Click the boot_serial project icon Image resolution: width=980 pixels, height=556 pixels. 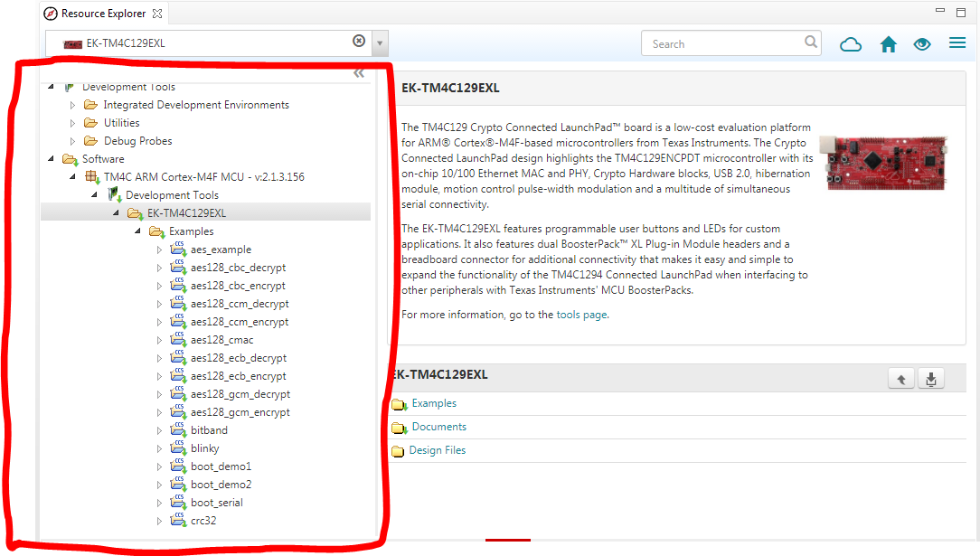[x=179, y=503]
